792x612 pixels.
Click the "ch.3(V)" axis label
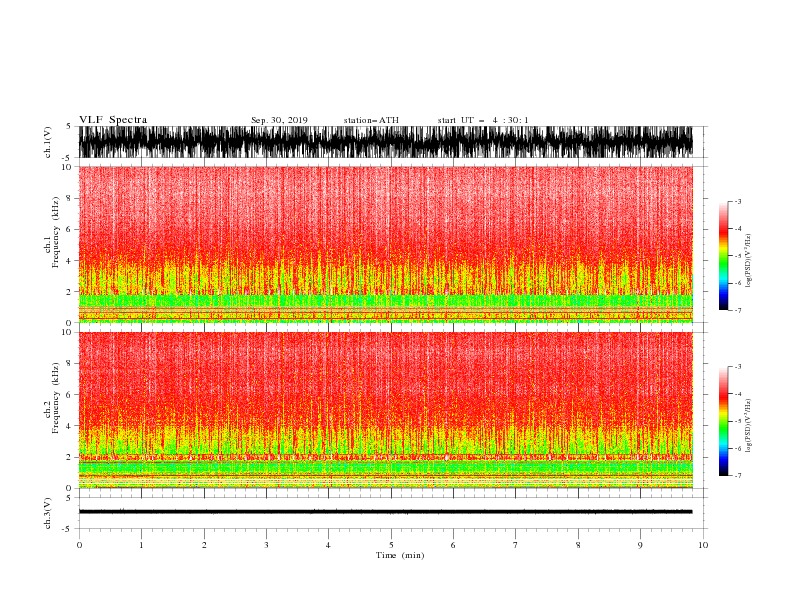click(47, 513)
